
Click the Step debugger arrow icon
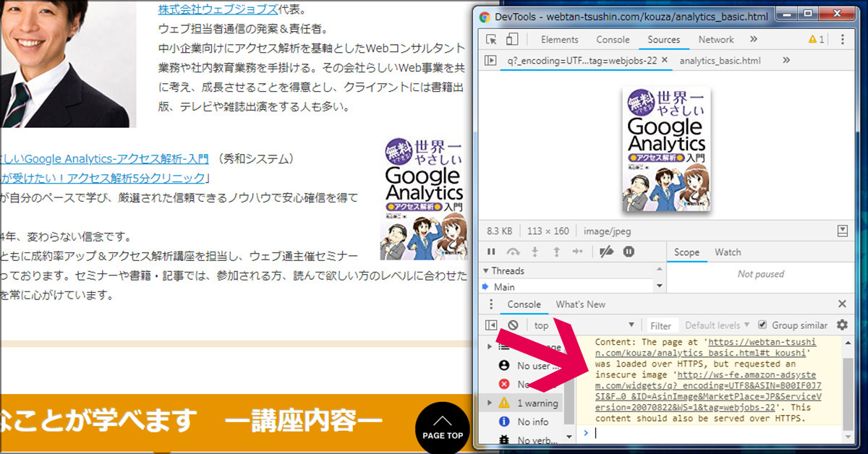577,252
